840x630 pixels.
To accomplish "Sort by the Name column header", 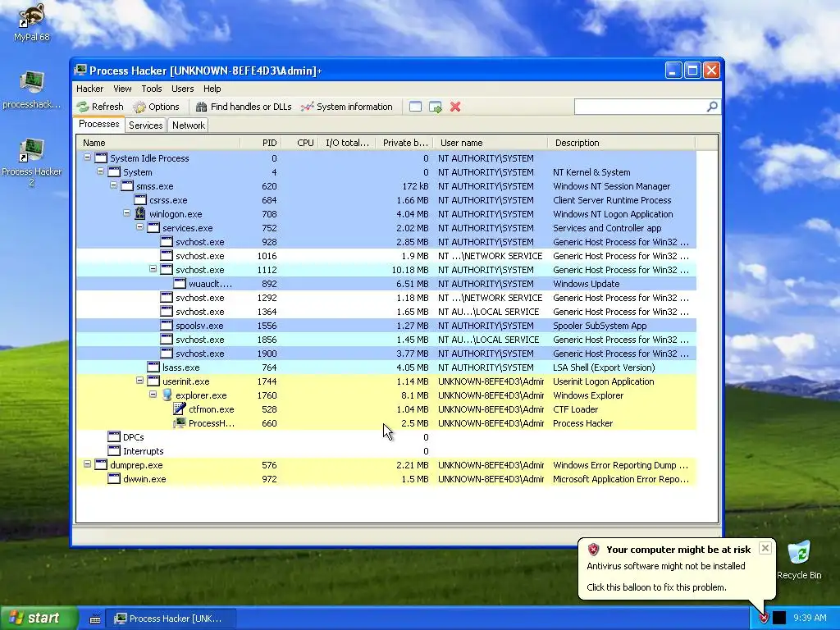I will pyautogui.click(x=158, y=143).
